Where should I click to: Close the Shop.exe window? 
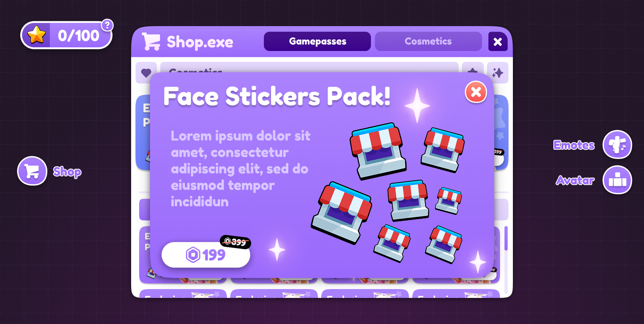tap(498, 42)
